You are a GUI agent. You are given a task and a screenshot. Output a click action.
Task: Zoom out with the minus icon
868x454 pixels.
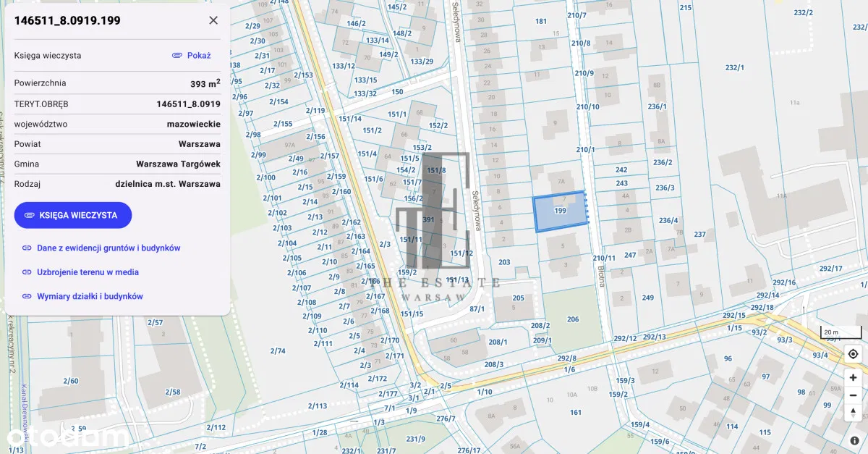pos(854,395)
